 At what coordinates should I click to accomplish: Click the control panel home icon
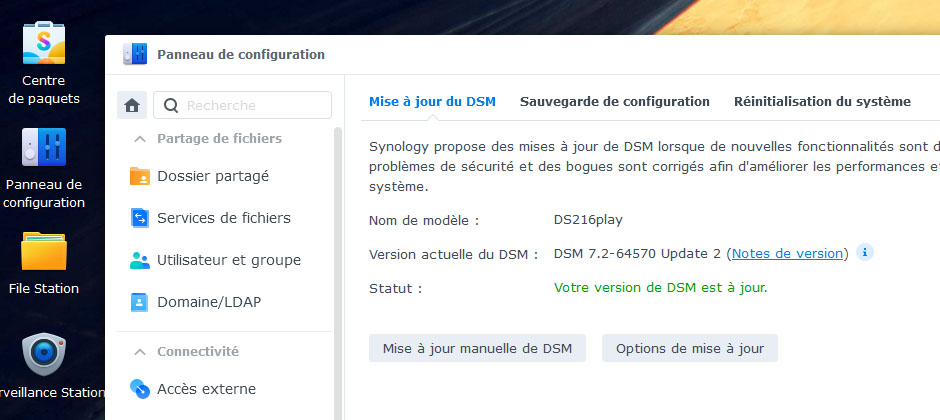point(132,105)
